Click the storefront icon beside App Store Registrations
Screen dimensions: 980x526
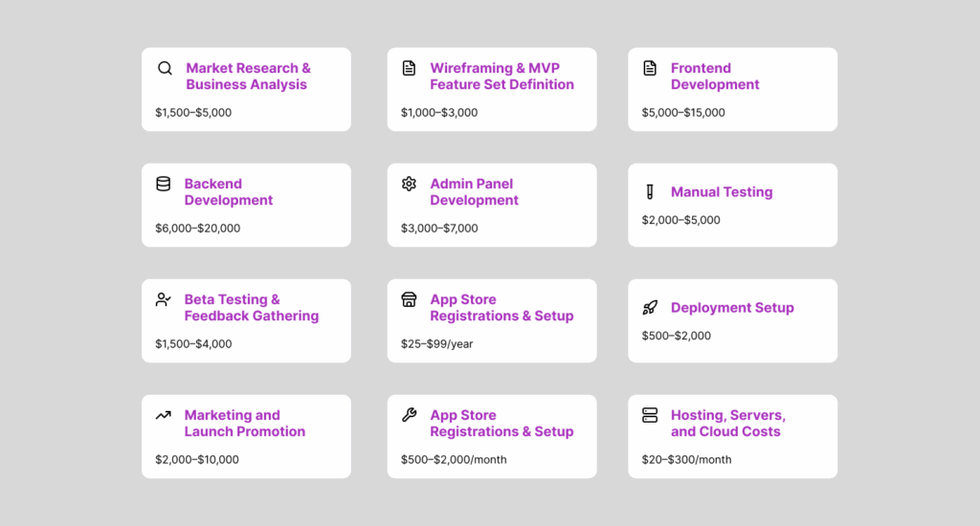tap(409, 299)
